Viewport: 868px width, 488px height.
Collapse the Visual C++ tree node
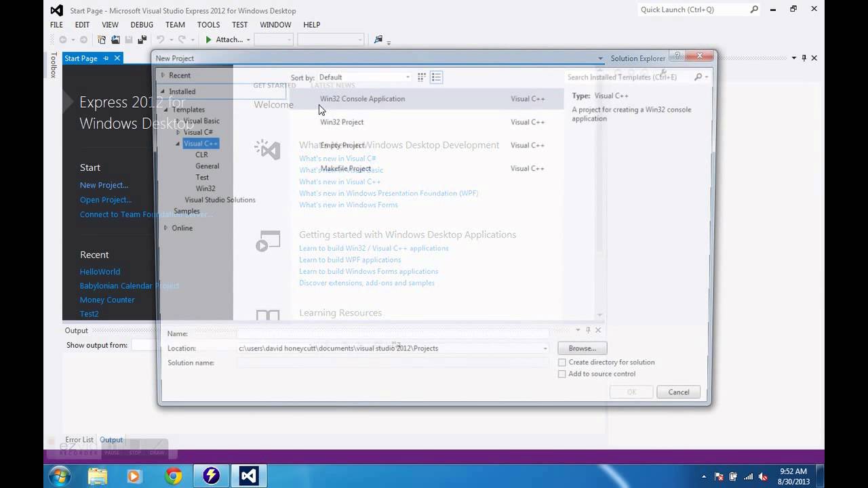pyautogui.click(x=178, y=144)
